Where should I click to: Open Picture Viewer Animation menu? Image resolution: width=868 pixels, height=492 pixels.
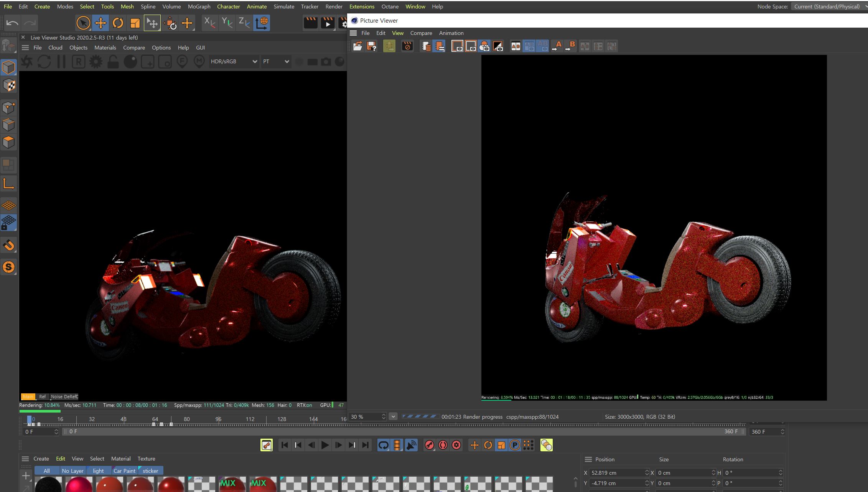tap(451, 33)
